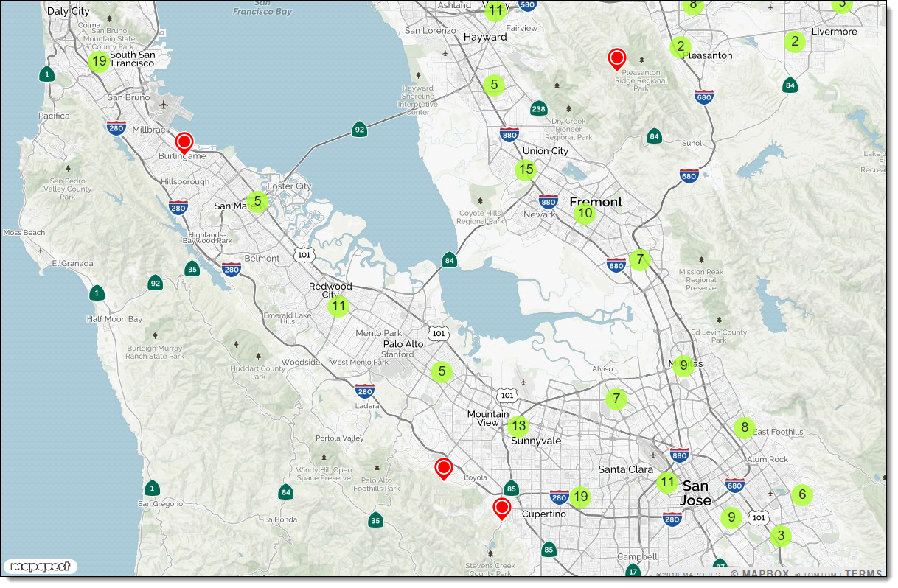The image size is (898, 588).
Task: Click red pin west of Cupertino label
Action: pos(502,508)
